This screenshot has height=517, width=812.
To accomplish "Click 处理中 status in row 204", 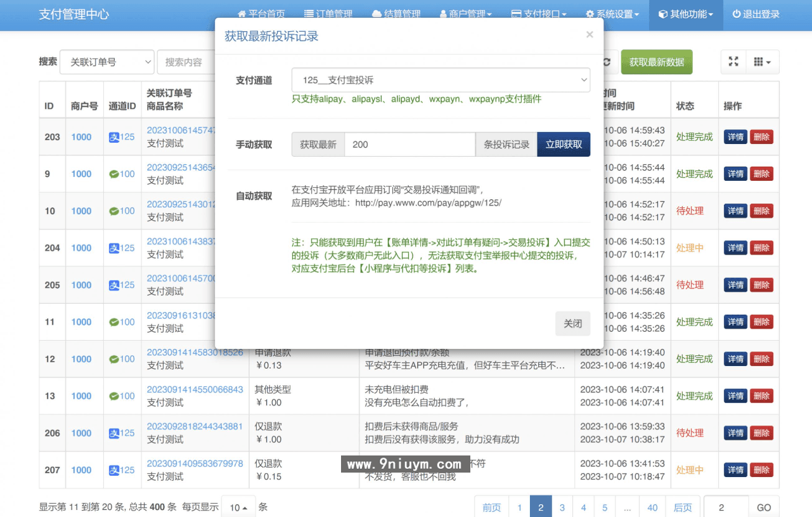I will pos(690,248).
